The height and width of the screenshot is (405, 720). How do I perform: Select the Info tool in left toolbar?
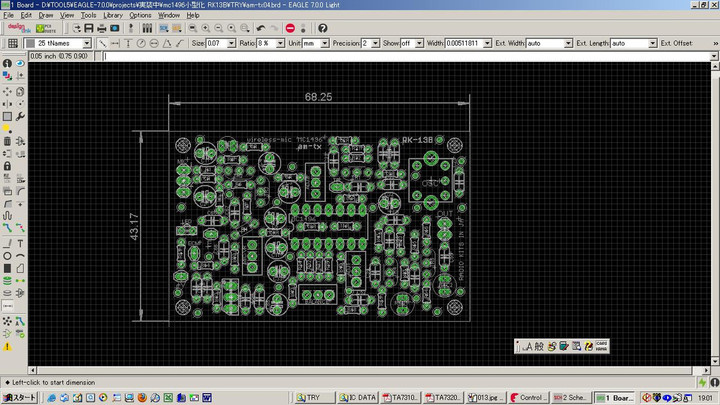[7, 63]
